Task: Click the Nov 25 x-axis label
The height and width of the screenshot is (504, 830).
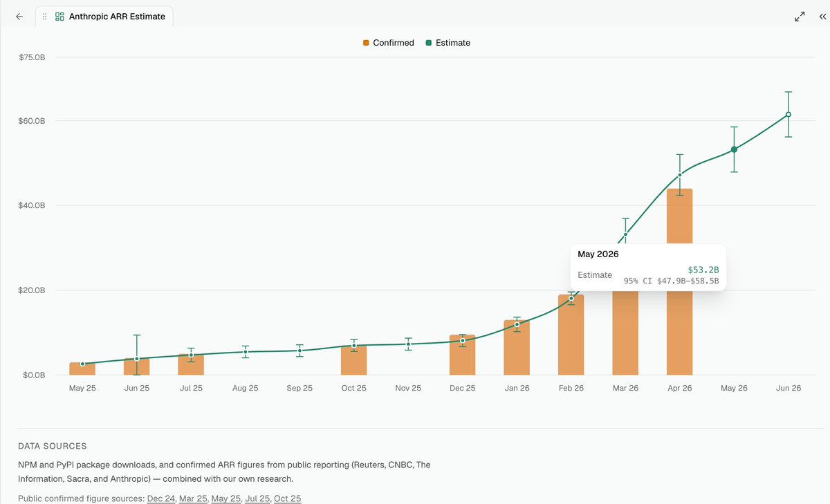Action: pos(408,388)
